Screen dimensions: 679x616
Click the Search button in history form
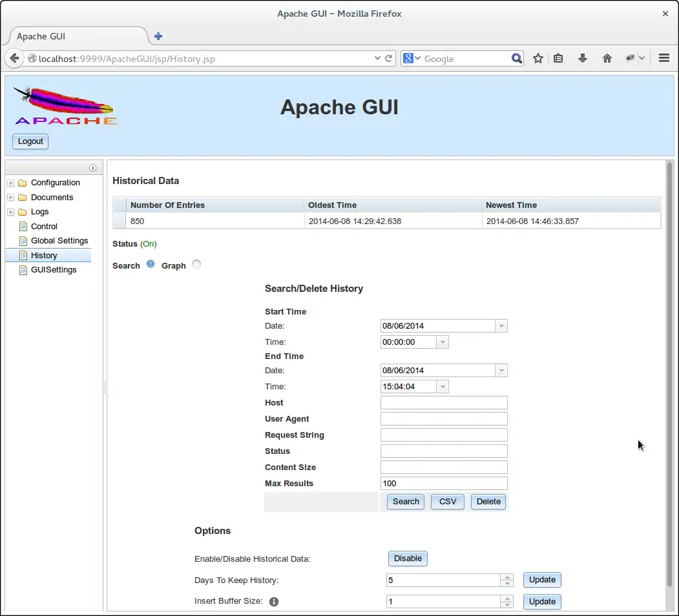406,502
